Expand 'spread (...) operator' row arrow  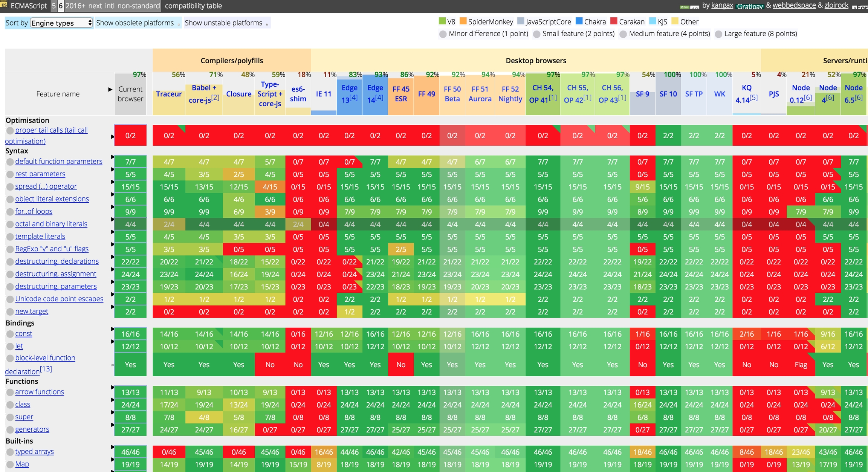112,182
